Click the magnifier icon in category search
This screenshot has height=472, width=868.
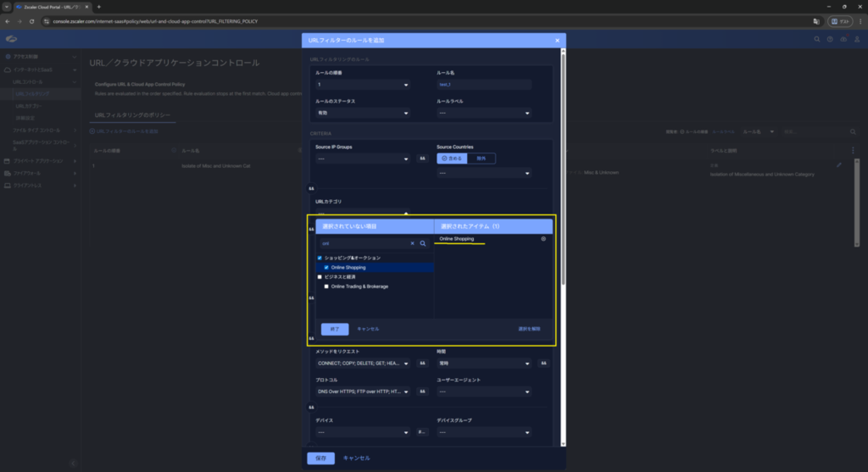click(423, 243)
